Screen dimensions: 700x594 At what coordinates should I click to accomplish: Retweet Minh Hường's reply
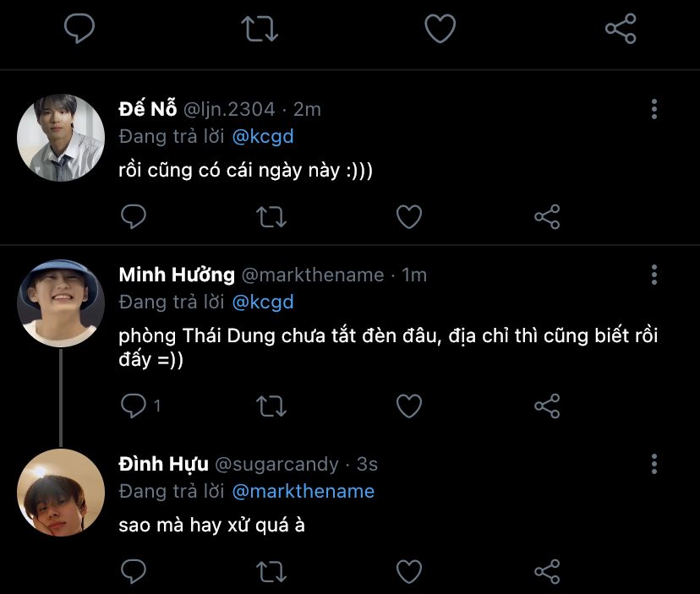click(x=271, y=406)
